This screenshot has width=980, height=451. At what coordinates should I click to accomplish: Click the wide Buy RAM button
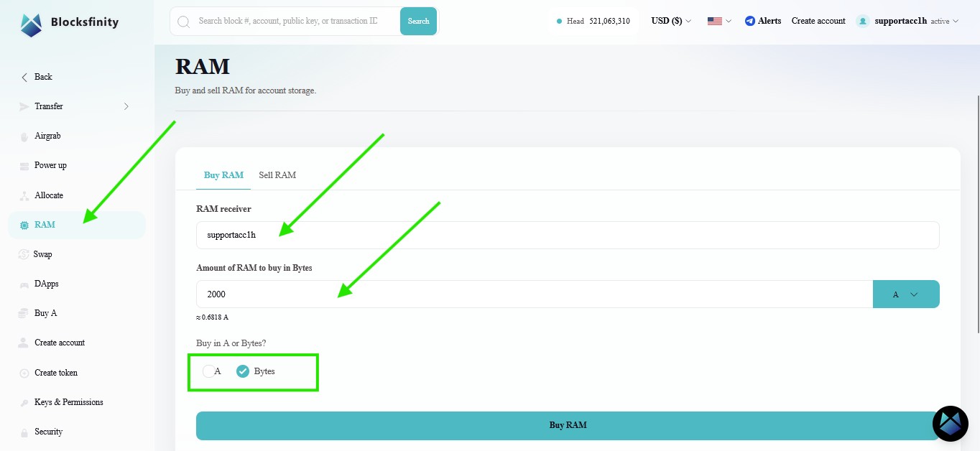(568, 425)
